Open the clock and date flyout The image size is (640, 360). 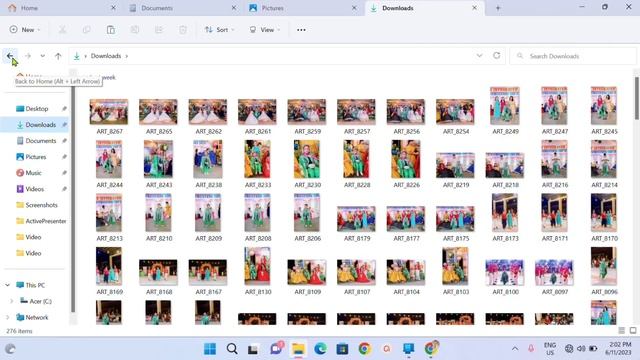pyautogui.click(x=618, y=349)
